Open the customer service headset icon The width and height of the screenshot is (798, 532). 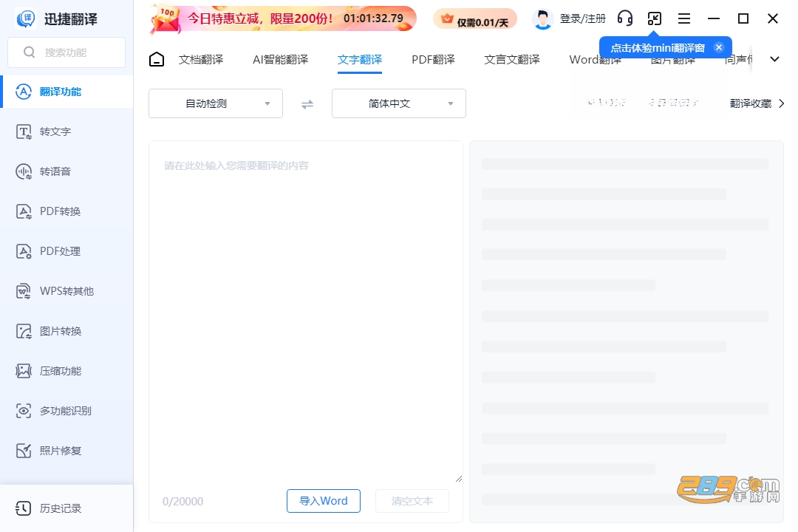[624, 18]
